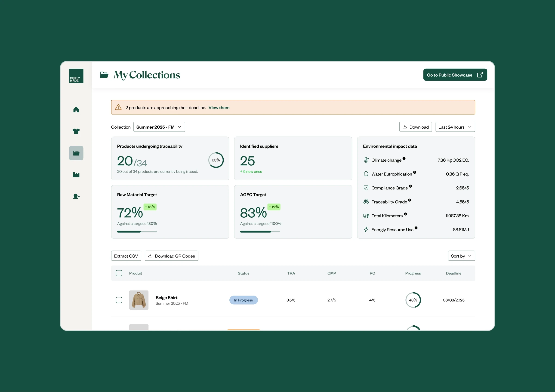
Task: Open the Last 24 hours dropdown
Action: click(455, 127)
